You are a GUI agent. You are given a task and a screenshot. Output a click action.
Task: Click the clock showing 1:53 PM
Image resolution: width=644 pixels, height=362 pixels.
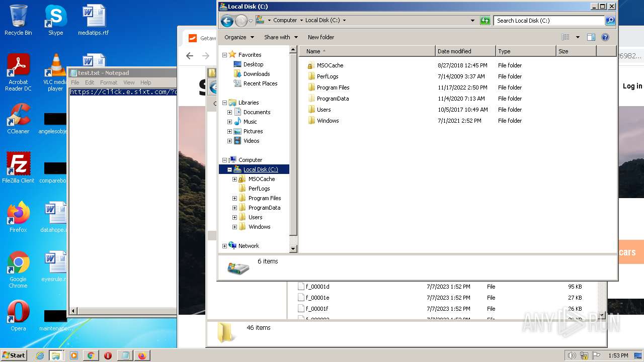(x=618, y=355)
